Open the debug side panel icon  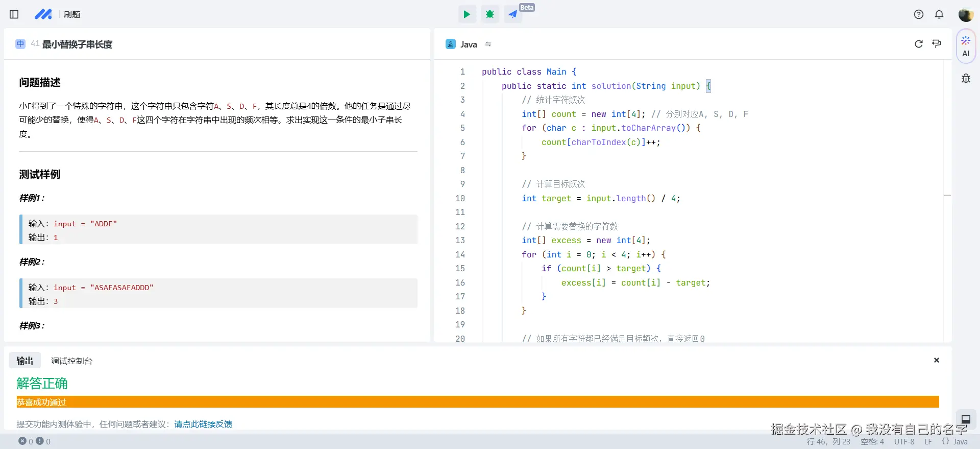966,79
